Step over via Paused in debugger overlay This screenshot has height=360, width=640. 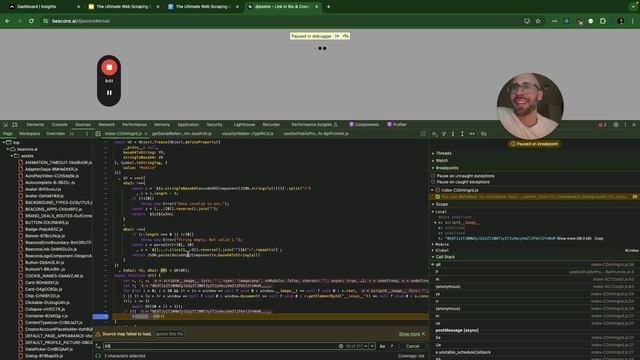(x=345, y=36)
